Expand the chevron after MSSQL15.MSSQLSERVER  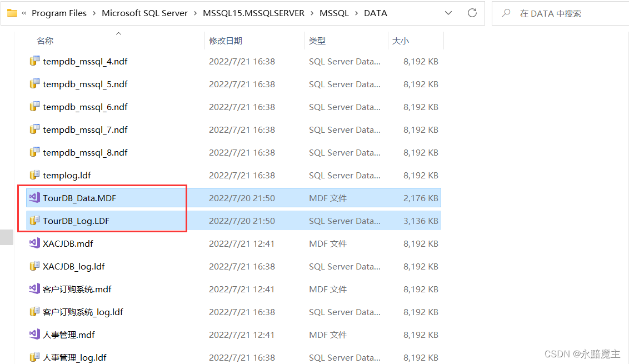tap(312, 13)
